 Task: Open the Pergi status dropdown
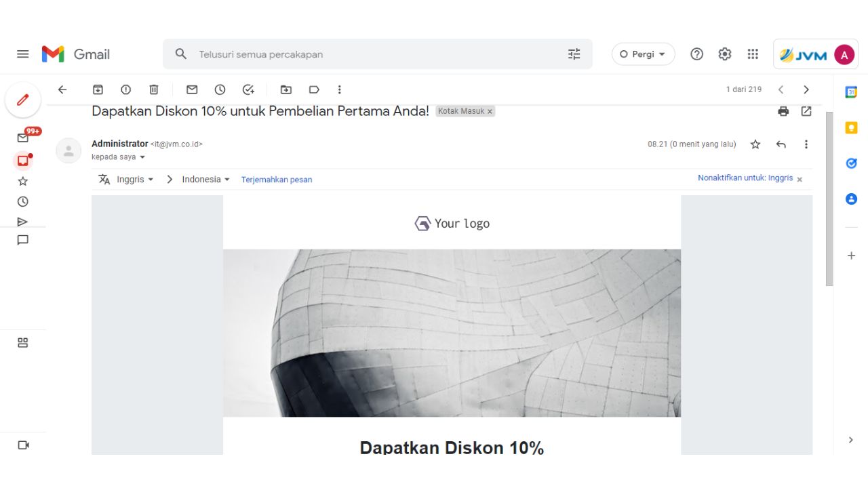(643, 54)
